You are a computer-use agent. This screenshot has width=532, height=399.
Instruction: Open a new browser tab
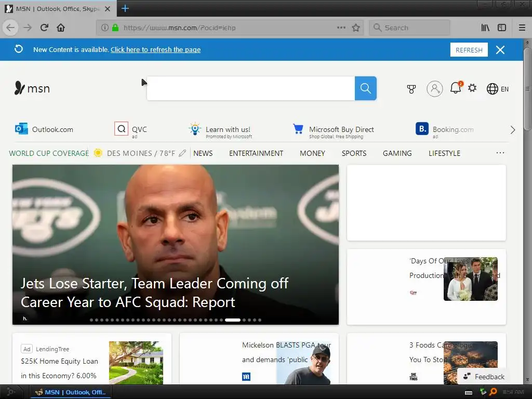[x=125, y=8]
